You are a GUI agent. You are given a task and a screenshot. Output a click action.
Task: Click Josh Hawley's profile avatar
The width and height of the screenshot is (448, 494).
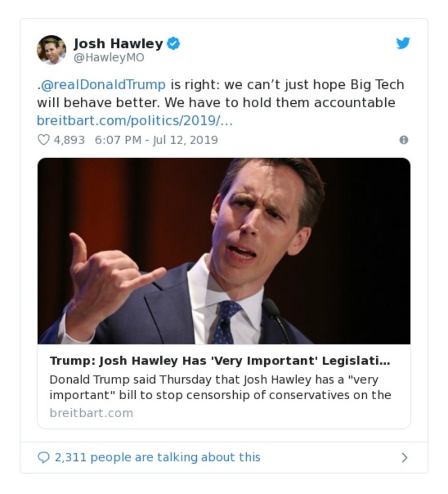(52, 50)
